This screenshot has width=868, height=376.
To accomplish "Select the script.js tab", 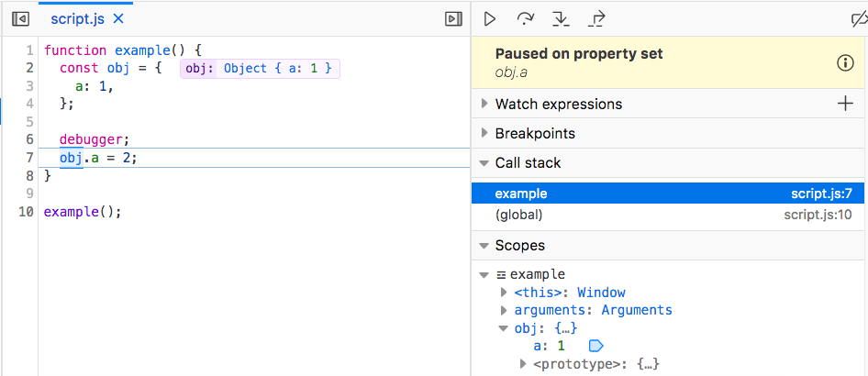I will point(77,18).
